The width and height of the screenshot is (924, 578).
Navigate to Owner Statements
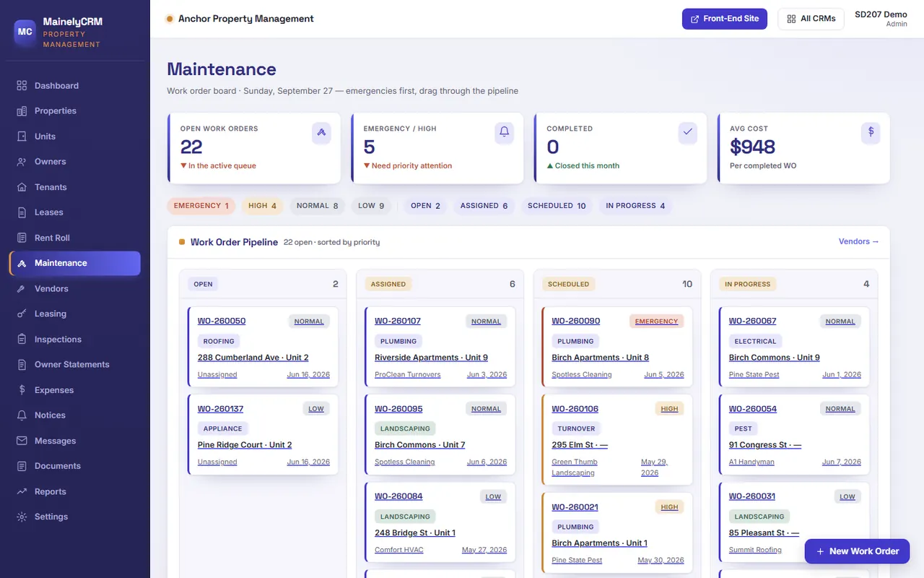pos(75,364)
